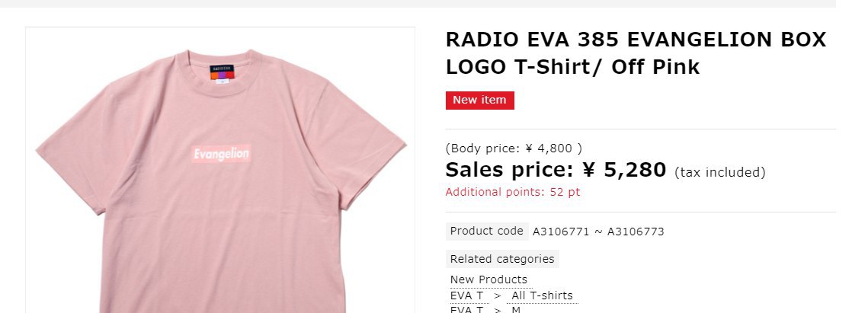Click the Evangelion box logo on shirt
Image resolution: width=868 pixels, height=313 pixels.
[221, 153]
